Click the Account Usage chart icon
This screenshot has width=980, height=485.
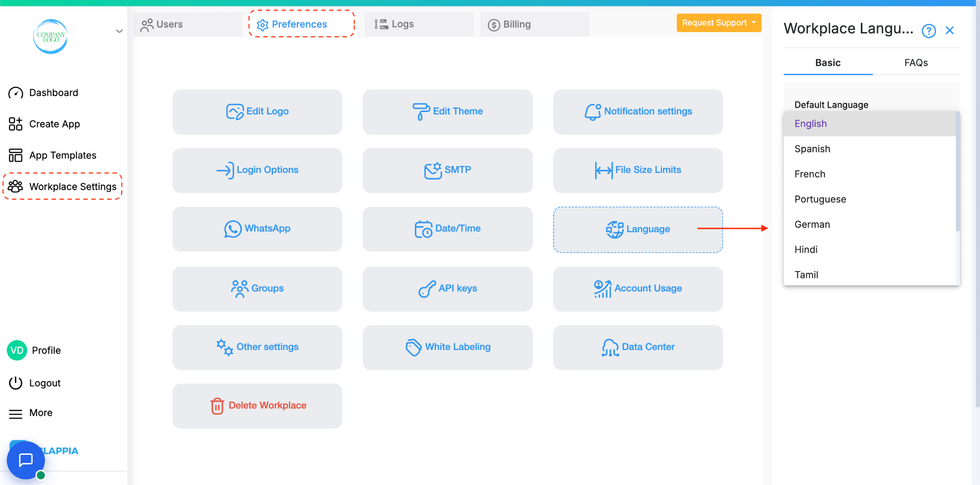(603, 289)
